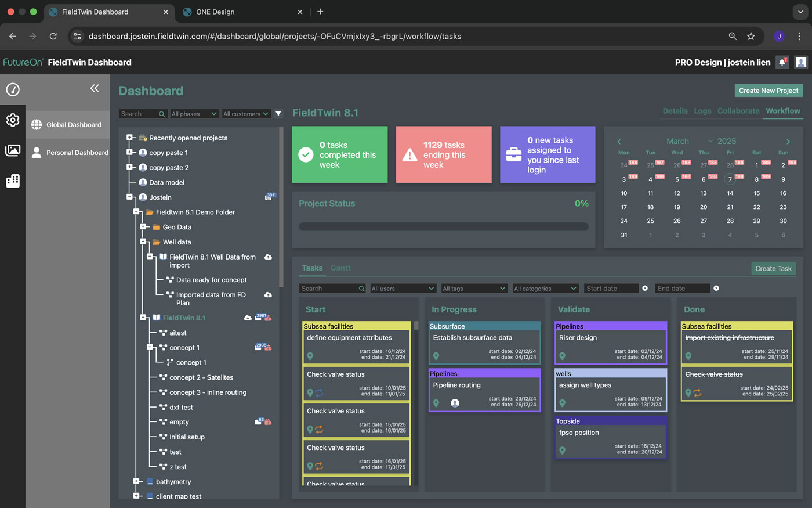
Task: Click the filter funnel icon
Action: [278, 114]
